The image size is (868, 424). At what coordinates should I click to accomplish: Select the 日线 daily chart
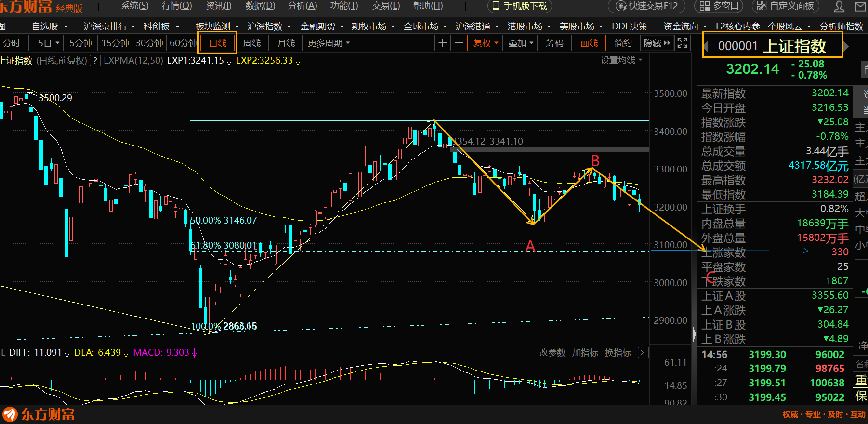point(218,43)
